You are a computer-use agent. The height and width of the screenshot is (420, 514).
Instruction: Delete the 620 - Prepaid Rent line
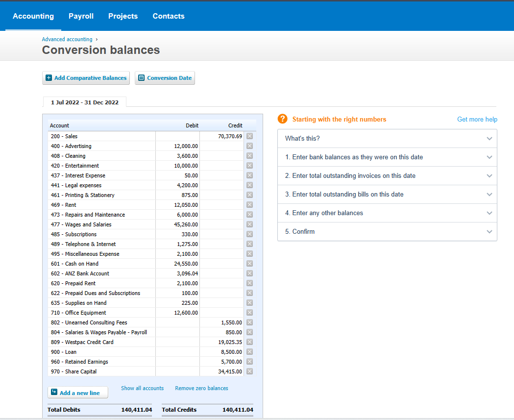249,283
